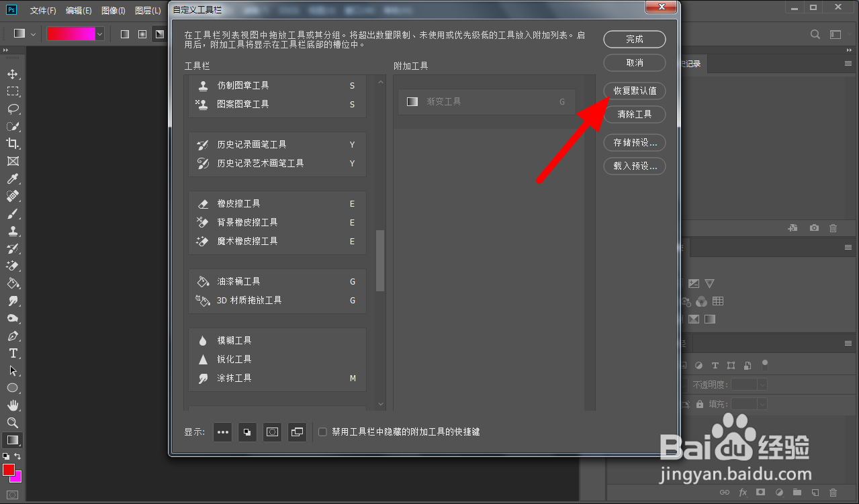Select the Brush tool in toolbox
This screenshot has height=504, width=859.
tap(13, 213)
